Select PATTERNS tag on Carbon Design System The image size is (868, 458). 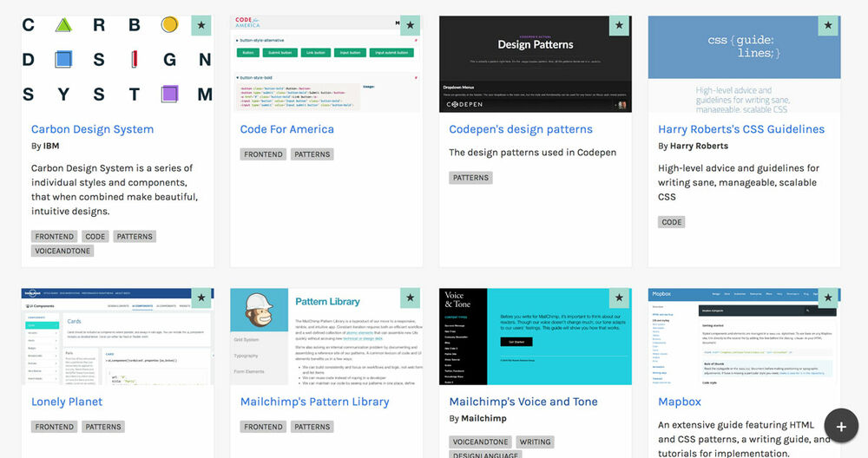coord(135,237)
